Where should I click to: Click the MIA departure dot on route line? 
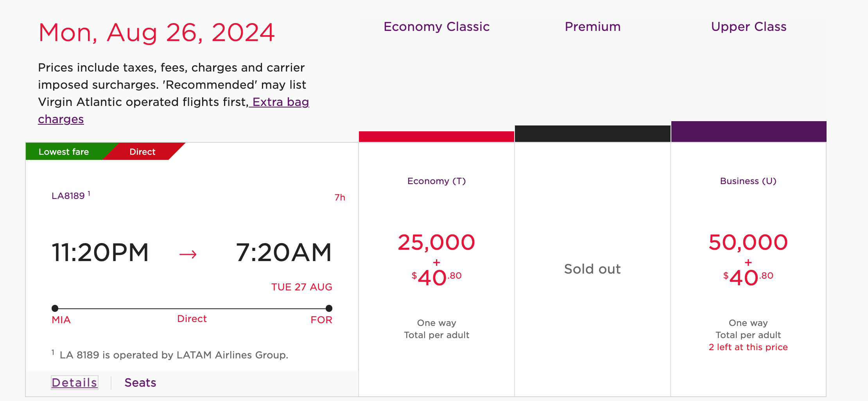tap(55, 308)
